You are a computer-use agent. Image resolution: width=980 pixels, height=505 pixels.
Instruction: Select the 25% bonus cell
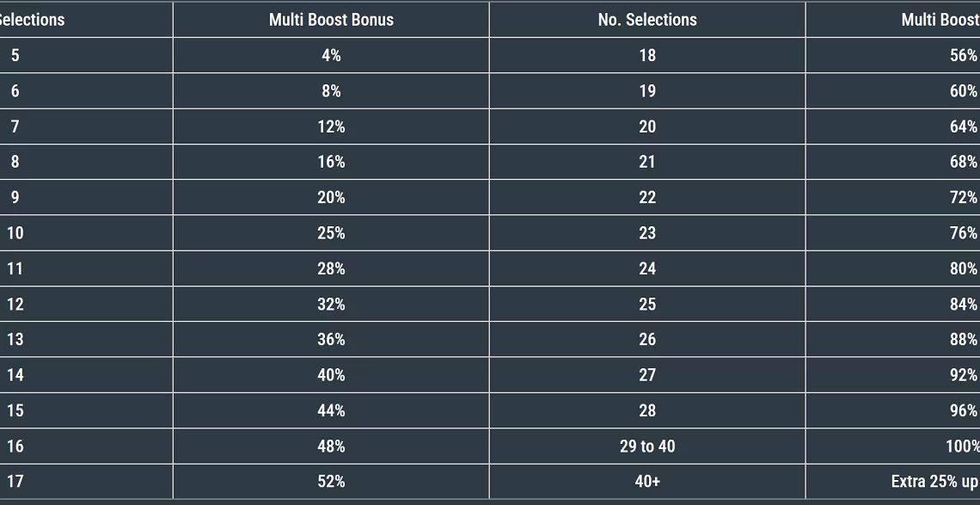point(331,233)
